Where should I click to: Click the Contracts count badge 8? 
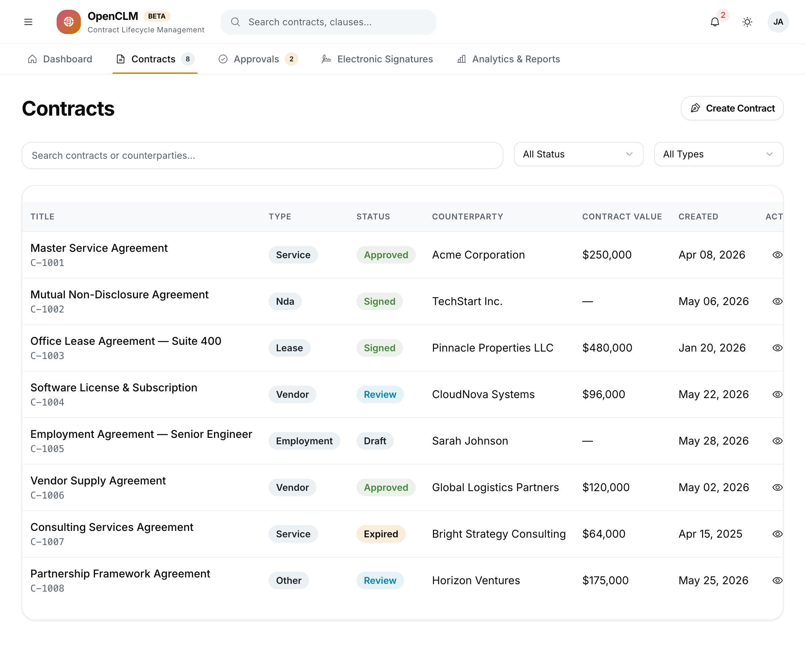(x=188, y=59)
